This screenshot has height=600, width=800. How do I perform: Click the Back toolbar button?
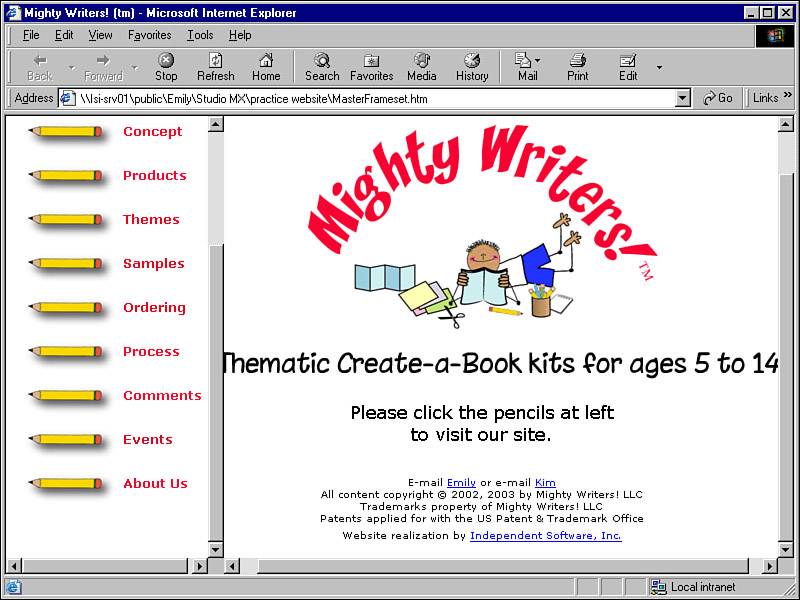point(40,68)
